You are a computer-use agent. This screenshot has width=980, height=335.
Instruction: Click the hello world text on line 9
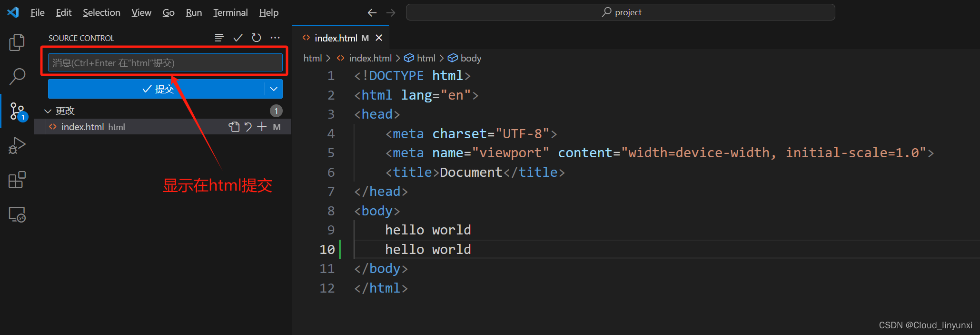click(x=428, y=230)
